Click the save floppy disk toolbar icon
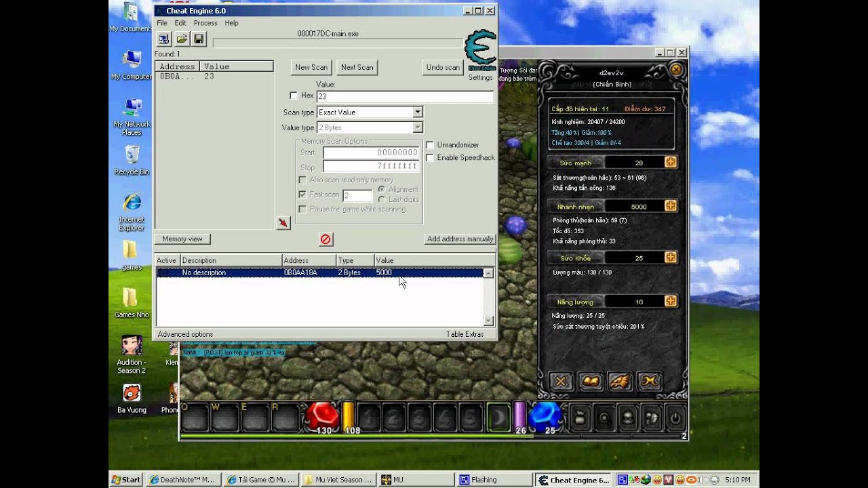Screen dimensions: 868x488 pos(199,39)
